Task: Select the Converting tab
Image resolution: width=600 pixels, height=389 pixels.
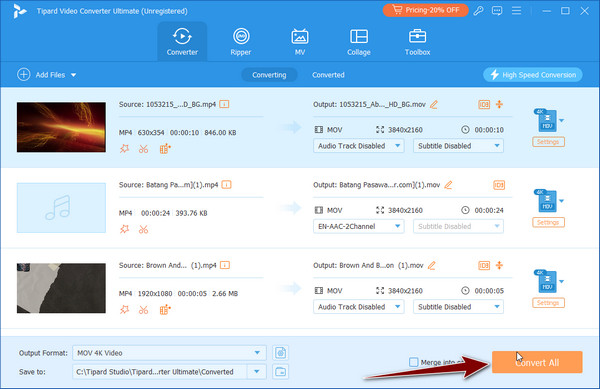Action: click(x=269, y=75)
